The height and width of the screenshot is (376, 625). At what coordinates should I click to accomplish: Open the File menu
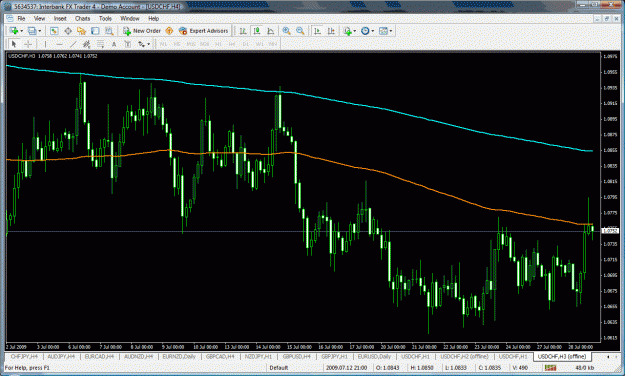[21, 18]
